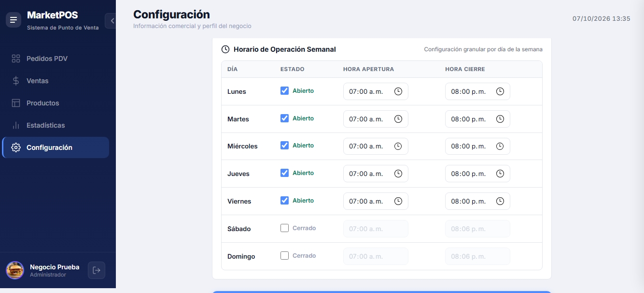Open clock picker for Viernes closing time

(500, 201)
